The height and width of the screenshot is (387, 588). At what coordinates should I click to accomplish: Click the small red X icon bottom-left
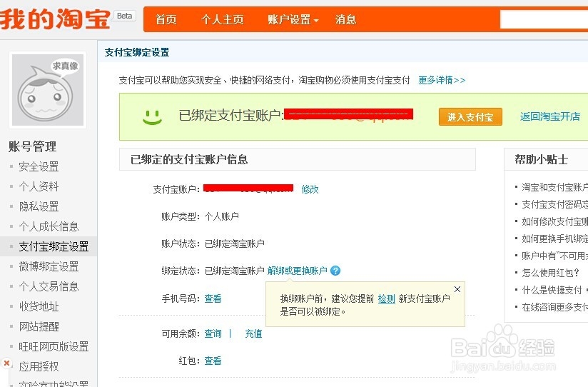tap(6, 363)
